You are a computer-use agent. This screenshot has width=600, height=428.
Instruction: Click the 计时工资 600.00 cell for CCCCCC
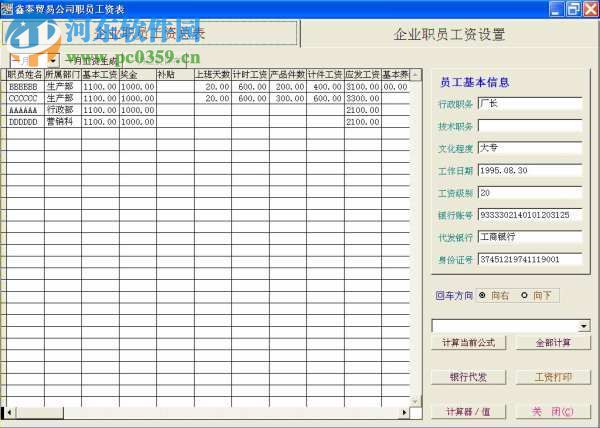(x=250, y=98)
